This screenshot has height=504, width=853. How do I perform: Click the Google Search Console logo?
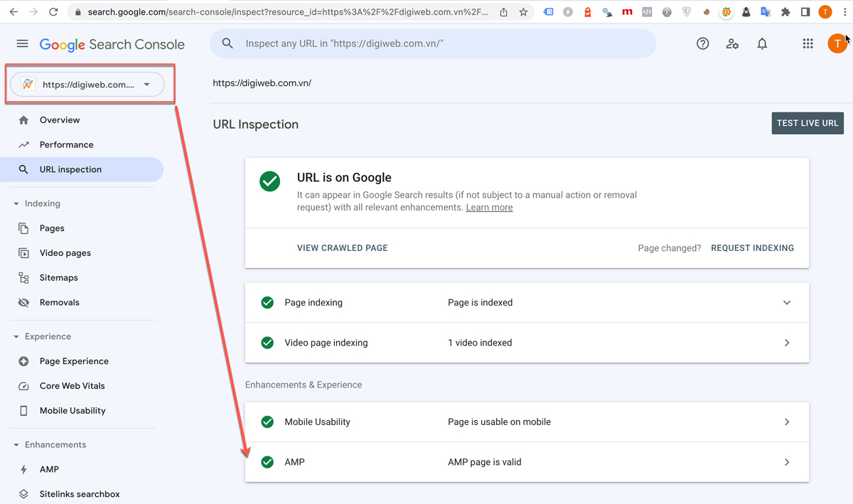pos(112,44)
